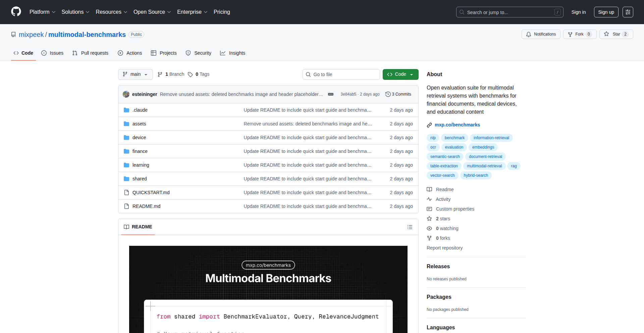644x333 pixels.
Task: Click esteininger's avatar image
Action: click(x=126, y=94)
